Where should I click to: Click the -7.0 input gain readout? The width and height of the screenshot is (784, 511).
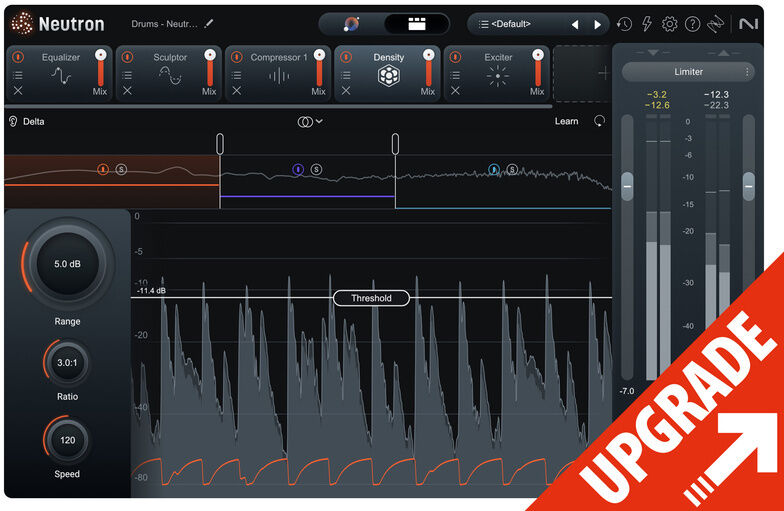coord(627,391)
